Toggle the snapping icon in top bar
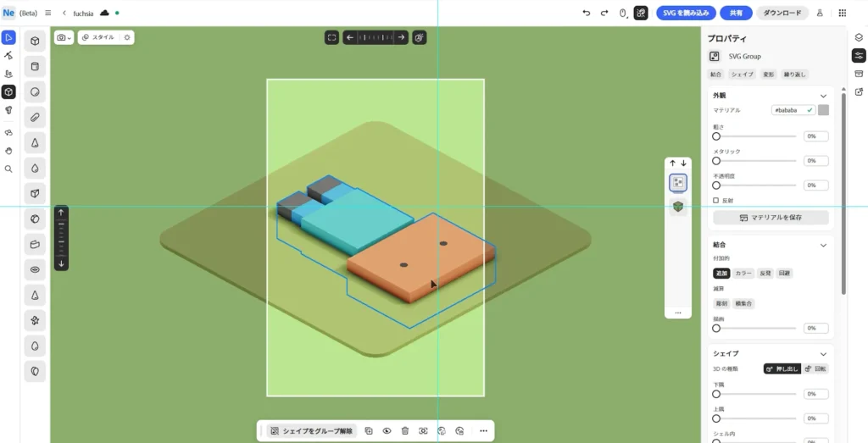 pos(641,13)
